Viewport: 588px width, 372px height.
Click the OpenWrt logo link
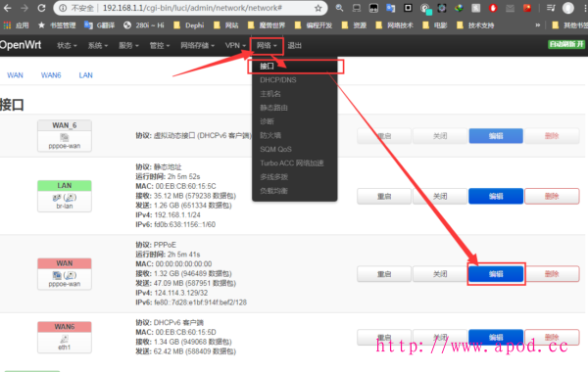pyautogui.click(x=21, y=45)
